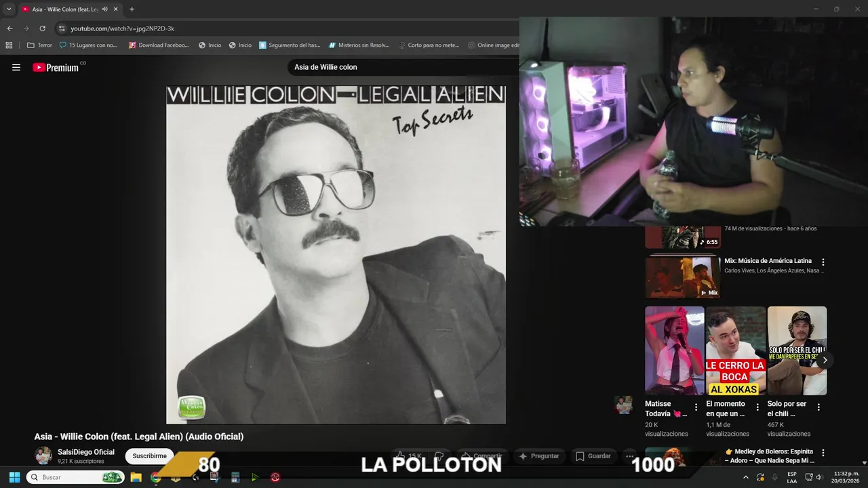
Task: Save video with Guardar button
Action: pos(593,456)
